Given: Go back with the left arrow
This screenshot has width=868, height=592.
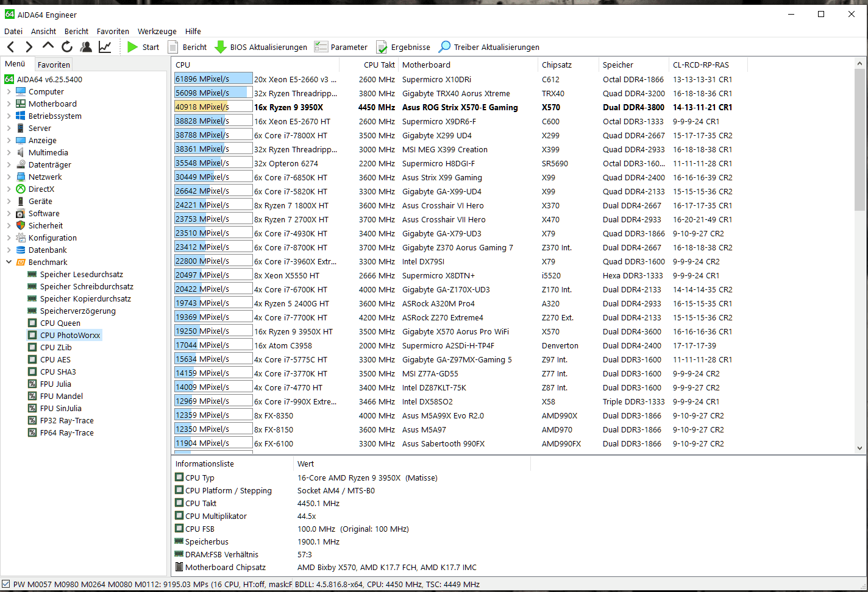Looking at the screenshot, I should [x=10, y=47].
